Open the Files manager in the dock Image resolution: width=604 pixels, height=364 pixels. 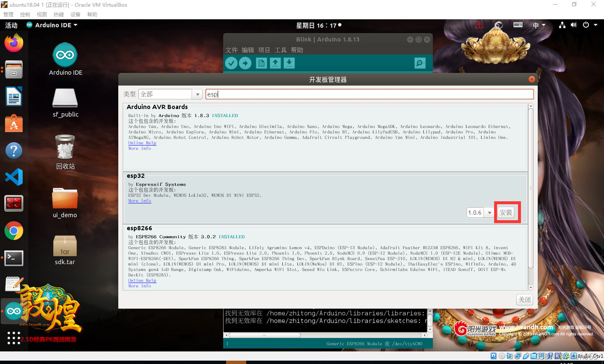pyautogui.click(x=14, y=70)
